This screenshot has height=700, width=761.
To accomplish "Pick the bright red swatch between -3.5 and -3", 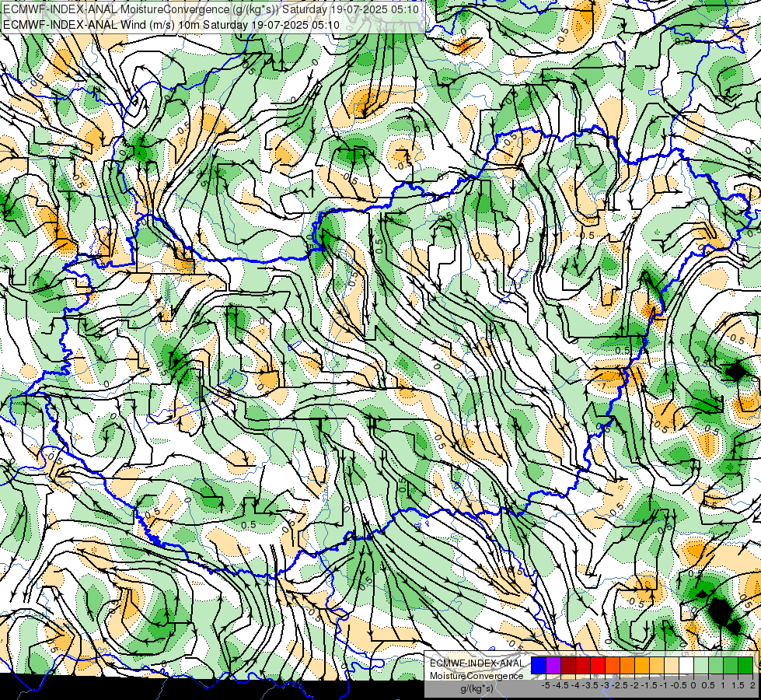I will pyautogui.click(x=598, y=665).
